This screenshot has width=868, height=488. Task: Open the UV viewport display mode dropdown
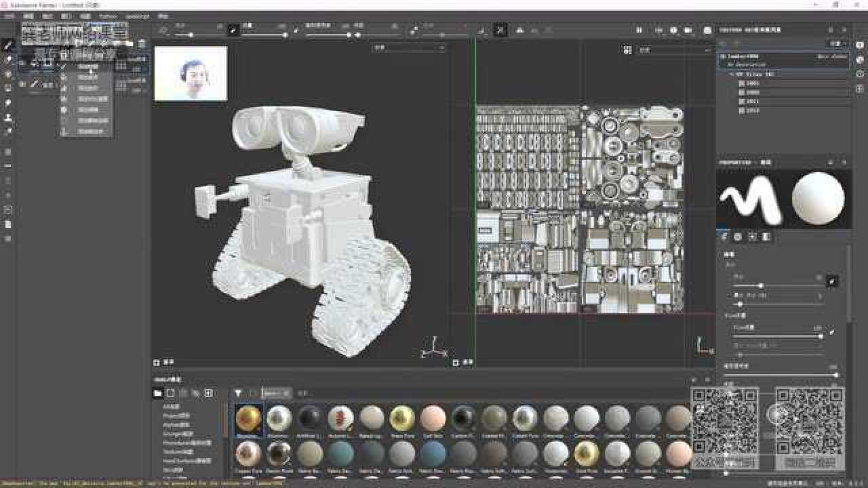674,49
